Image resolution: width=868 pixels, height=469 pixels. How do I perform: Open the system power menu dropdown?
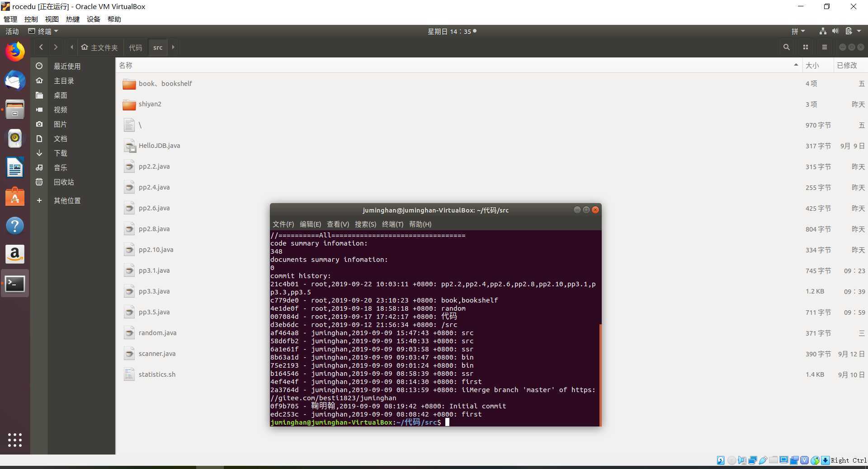click(x=854, y=31)
